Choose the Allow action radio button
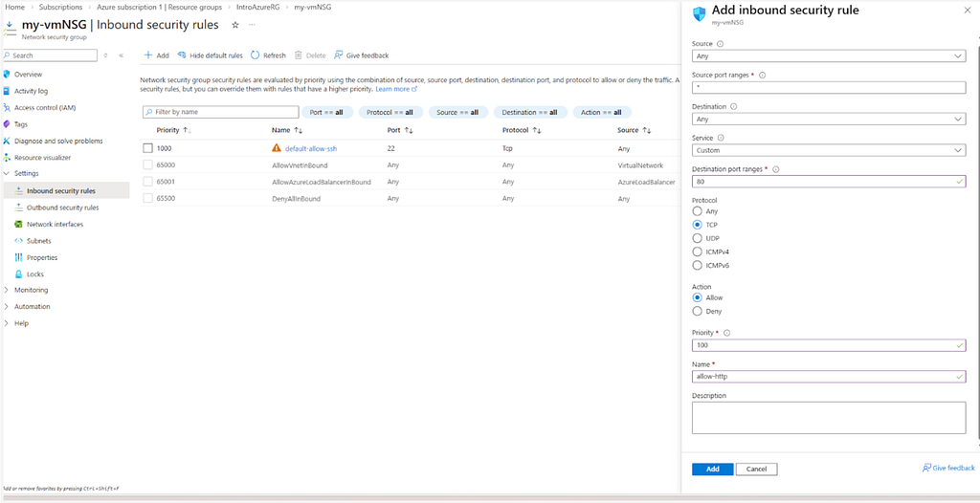980x503 pixels. [698, 297]
